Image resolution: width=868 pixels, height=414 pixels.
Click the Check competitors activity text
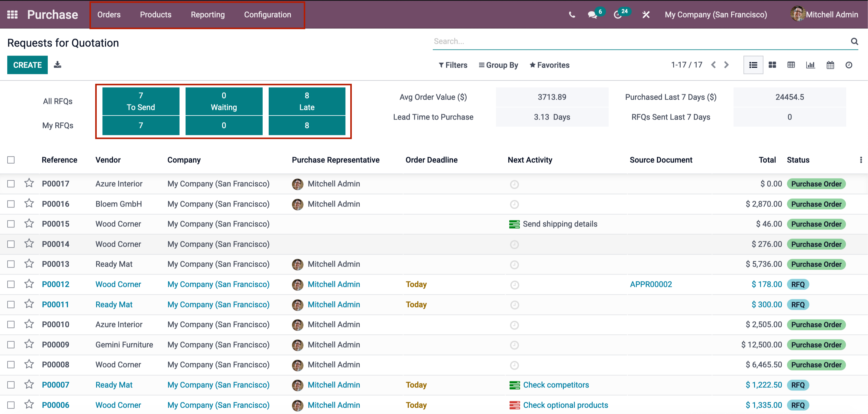pos(556,385)
